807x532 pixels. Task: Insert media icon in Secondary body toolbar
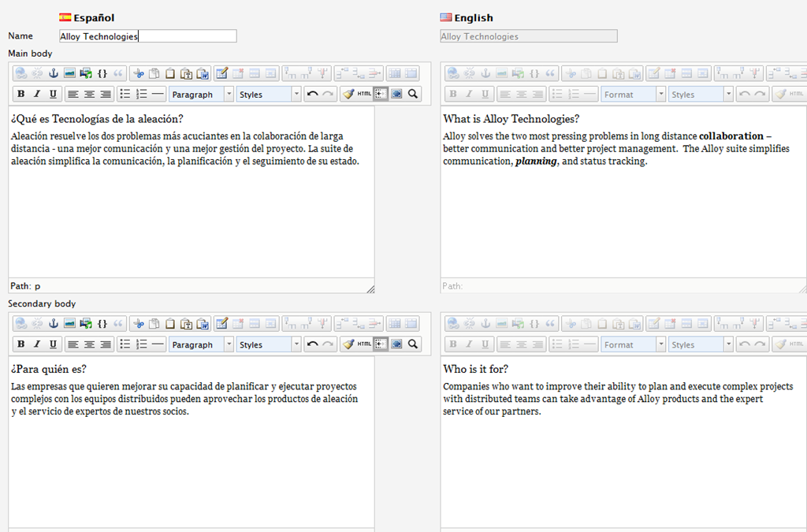click(86, 324)
